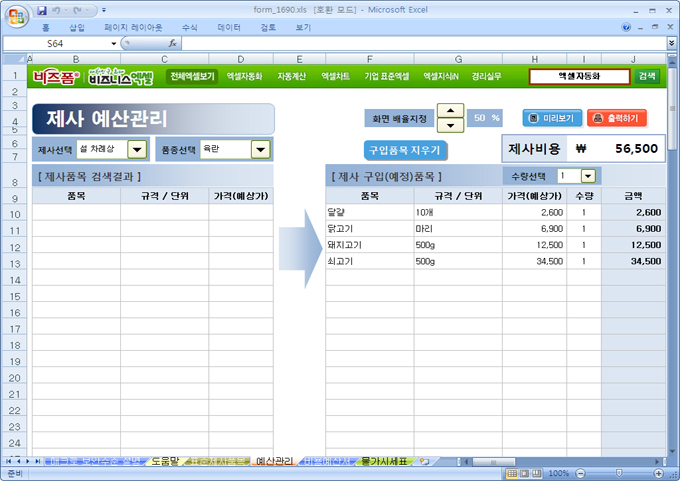680x481 pixels.
Task: Open Customize Quick Access Toolbar arrow
Action: click(104, 10)
